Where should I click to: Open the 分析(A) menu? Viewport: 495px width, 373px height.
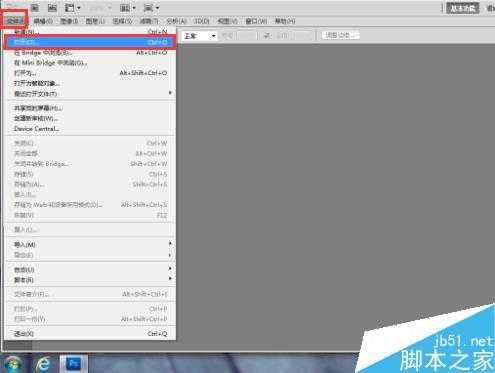click(x=176, y=21)
